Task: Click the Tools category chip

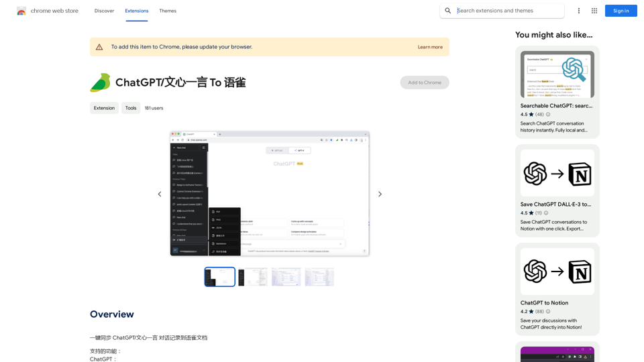Action: click(x=131, y=108)
